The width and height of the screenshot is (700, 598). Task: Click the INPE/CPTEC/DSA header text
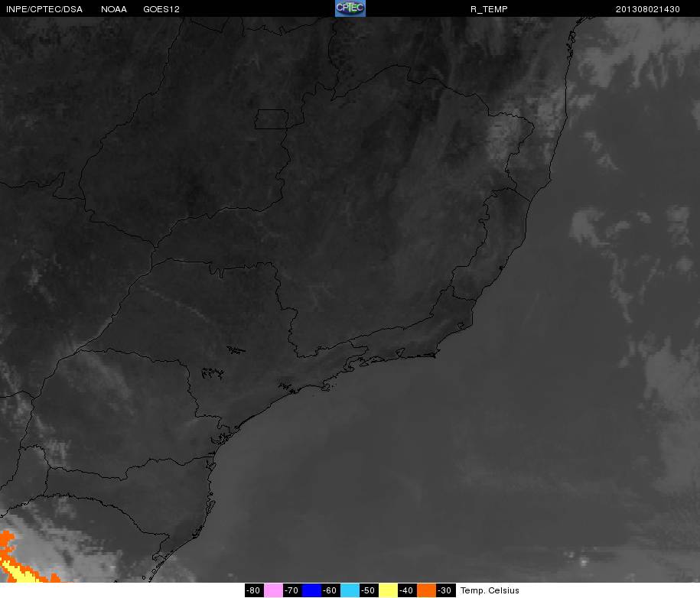[x=44, y=9]
